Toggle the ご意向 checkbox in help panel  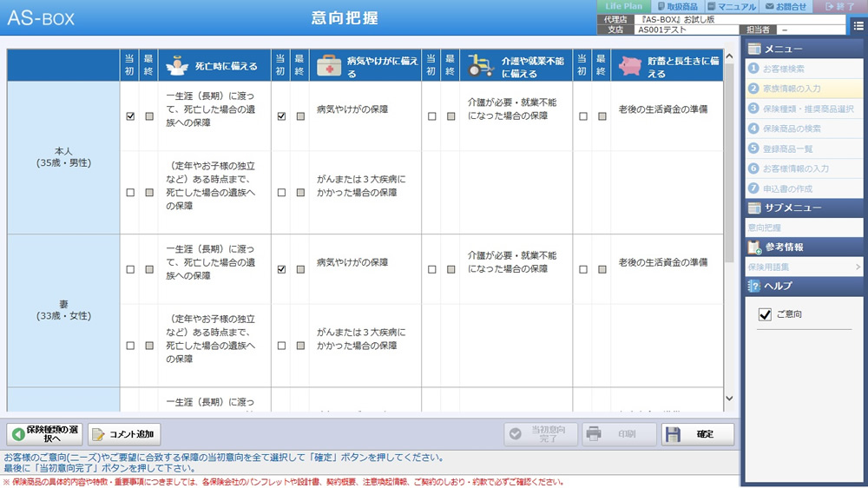pyautogui.click(x=765, y=314)
